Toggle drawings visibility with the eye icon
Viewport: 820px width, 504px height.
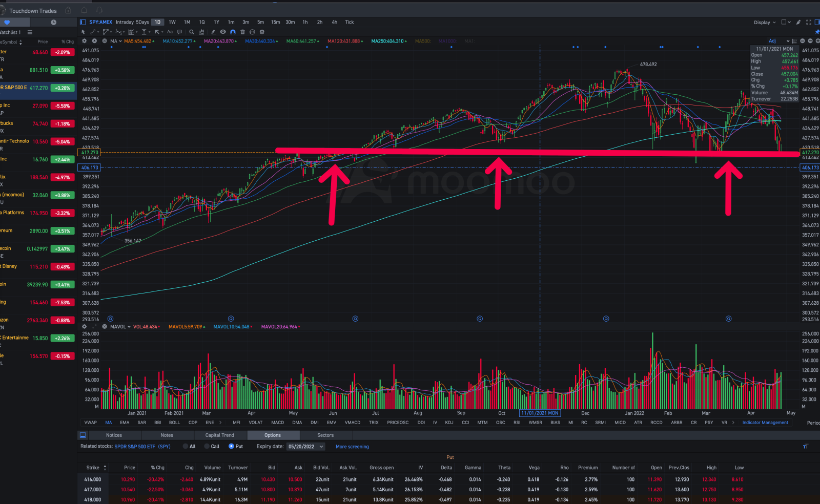[223, 32]
